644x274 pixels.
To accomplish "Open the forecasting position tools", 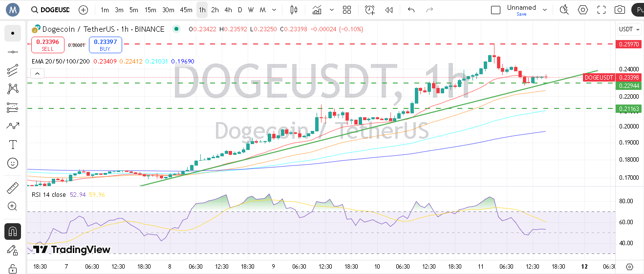I will [x=13, y=107].
